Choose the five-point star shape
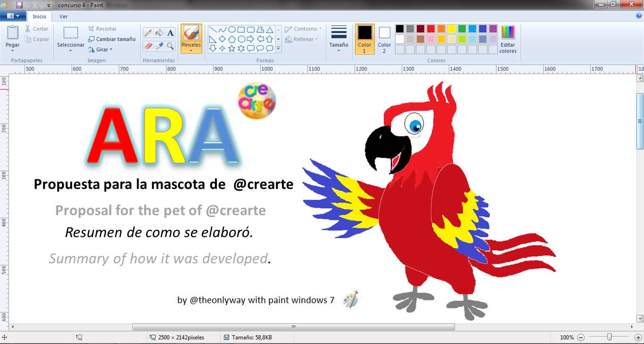644x344 pixels. coord(232,48)
